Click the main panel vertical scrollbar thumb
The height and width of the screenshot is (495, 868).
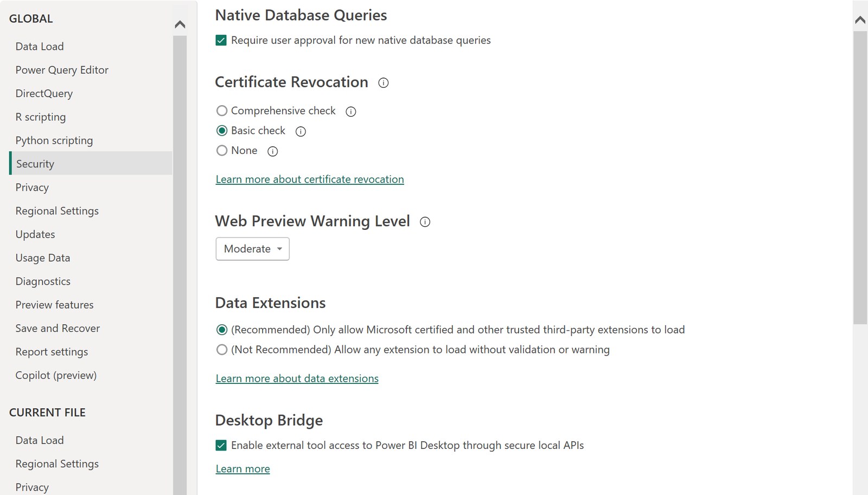click(860, 178)
